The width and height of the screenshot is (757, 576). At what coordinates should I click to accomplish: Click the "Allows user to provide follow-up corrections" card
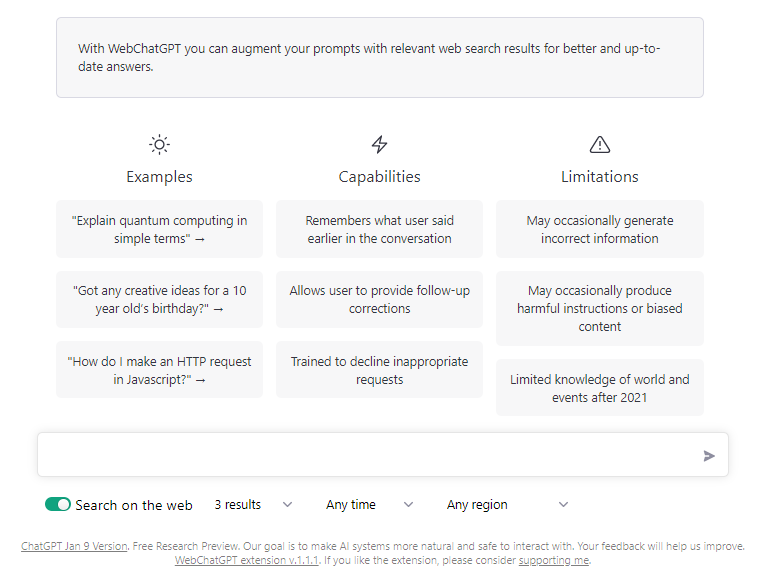point(379,299)
